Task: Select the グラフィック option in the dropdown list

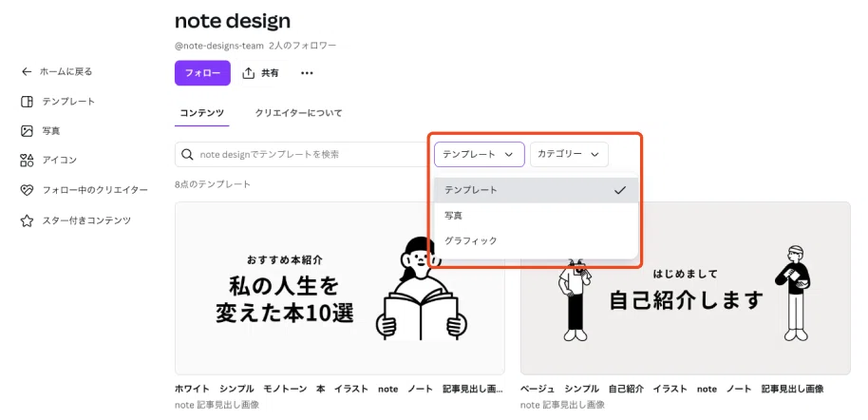Action: click(x=536, y=240)
